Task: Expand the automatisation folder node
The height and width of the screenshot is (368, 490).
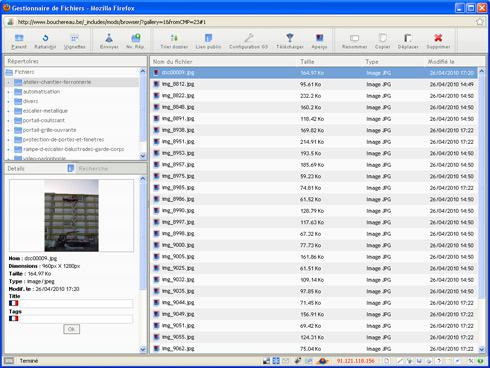Action: pyautogui.click(x=9, y=92)
